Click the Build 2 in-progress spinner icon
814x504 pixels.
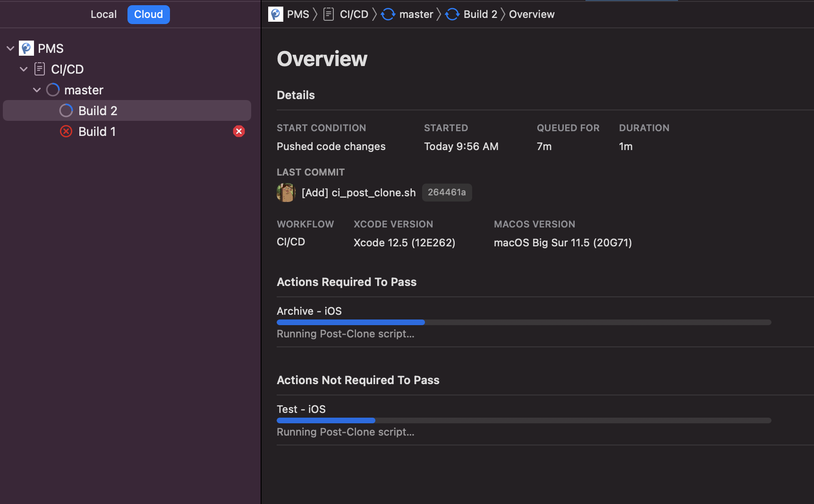coord(66,110)
